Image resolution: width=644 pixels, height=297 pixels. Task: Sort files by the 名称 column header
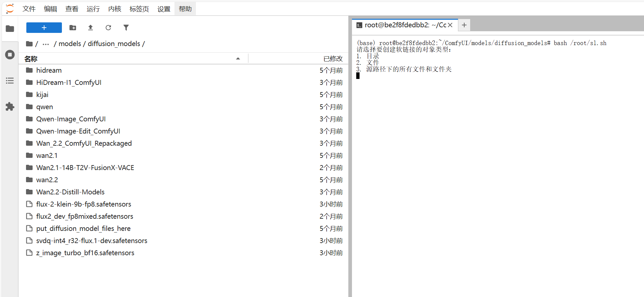coord(31,59)
